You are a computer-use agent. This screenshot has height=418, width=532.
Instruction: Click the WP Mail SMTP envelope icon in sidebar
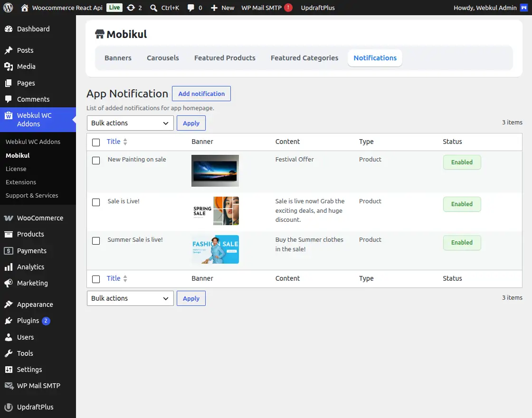coord(9,386)
